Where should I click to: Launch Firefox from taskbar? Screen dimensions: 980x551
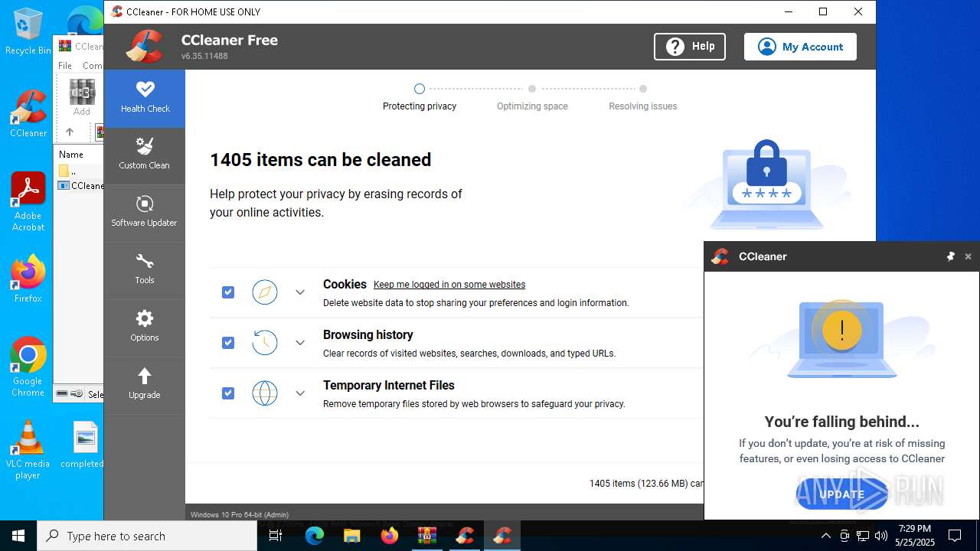point(390,536)
